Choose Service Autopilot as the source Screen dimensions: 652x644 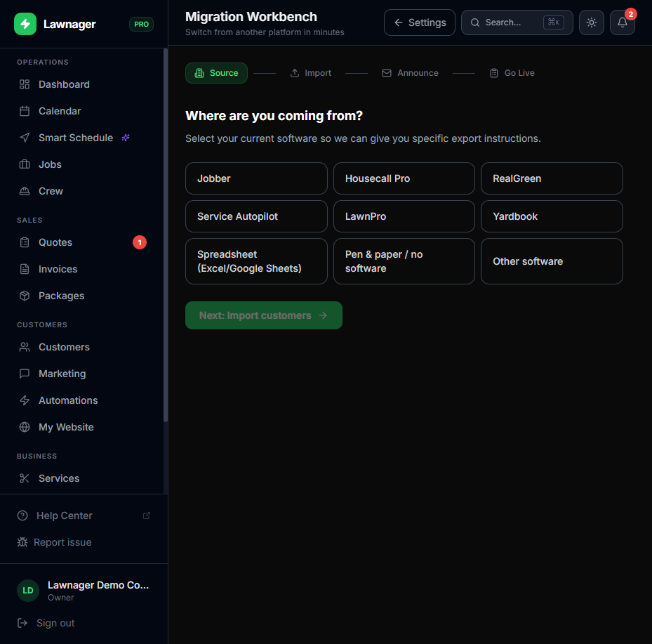256,216
